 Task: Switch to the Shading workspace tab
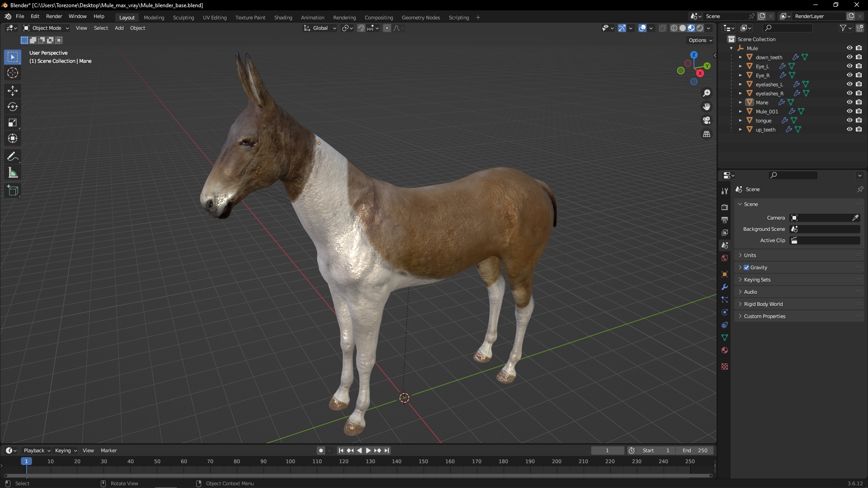[283, 18]
